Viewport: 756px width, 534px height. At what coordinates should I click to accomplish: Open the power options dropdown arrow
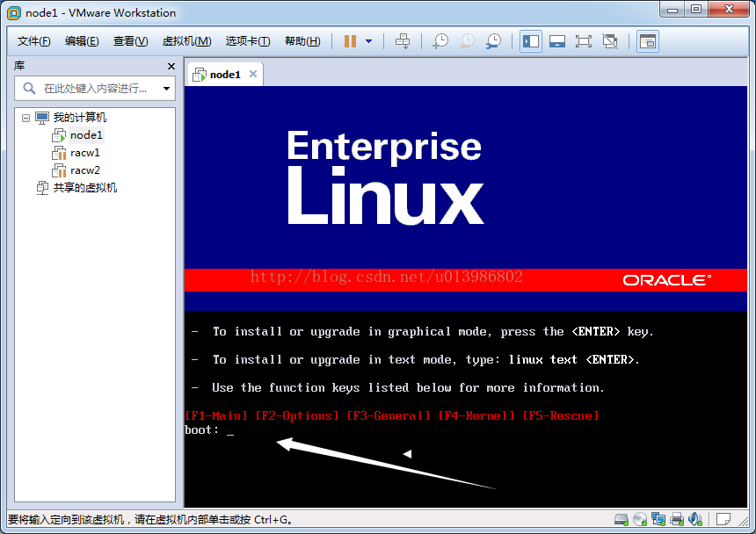coord(369,41)
